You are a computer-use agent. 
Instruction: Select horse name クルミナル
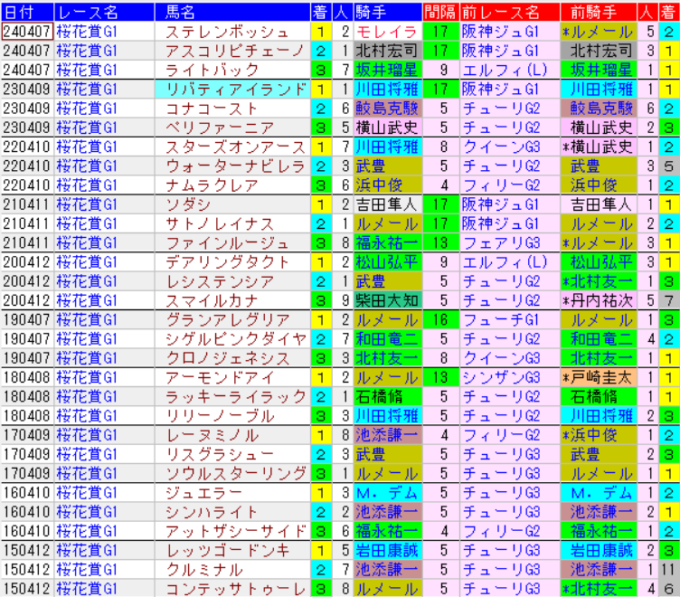tap(204, 570)
